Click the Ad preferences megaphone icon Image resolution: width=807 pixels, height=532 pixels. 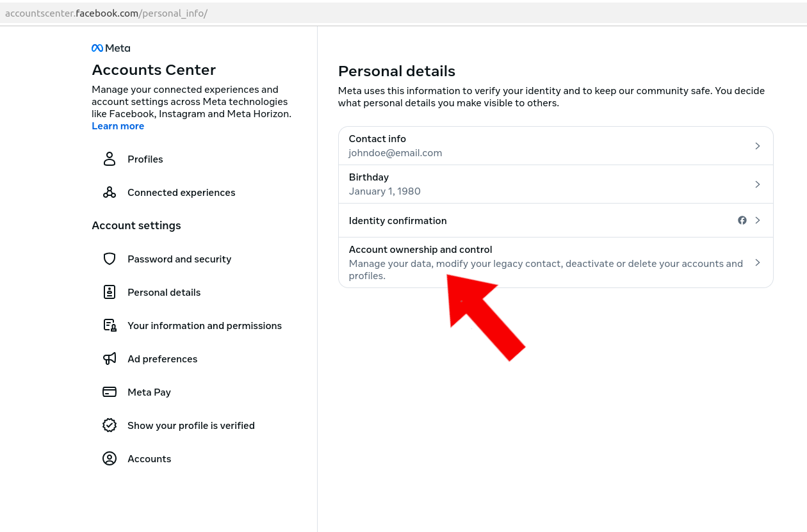(x=110, y=359)
